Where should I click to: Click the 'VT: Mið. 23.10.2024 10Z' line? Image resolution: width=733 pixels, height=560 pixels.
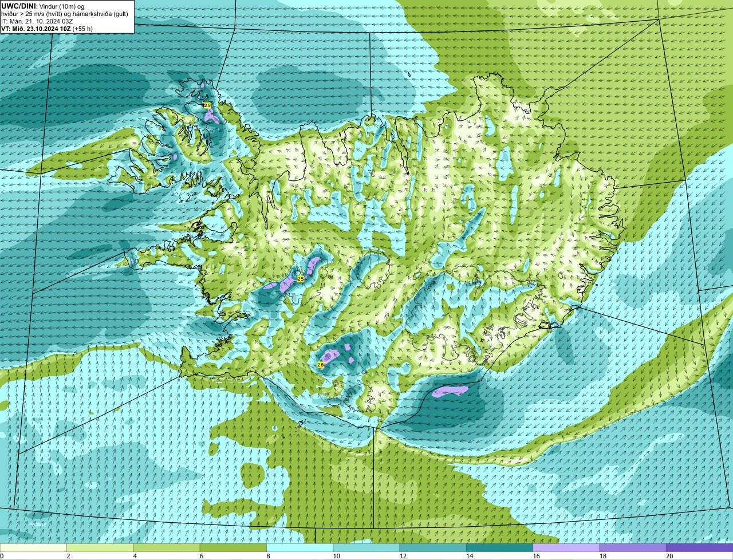47,29
